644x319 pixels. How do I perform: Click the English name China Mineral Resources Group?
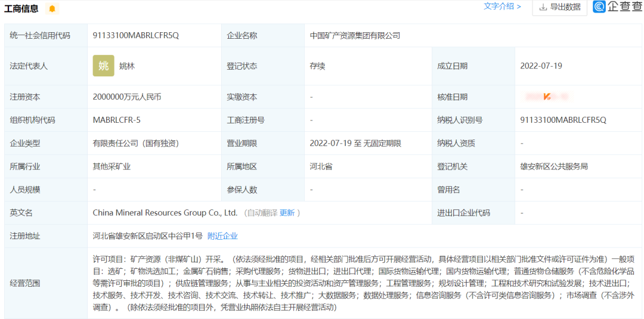pos(165,213)
